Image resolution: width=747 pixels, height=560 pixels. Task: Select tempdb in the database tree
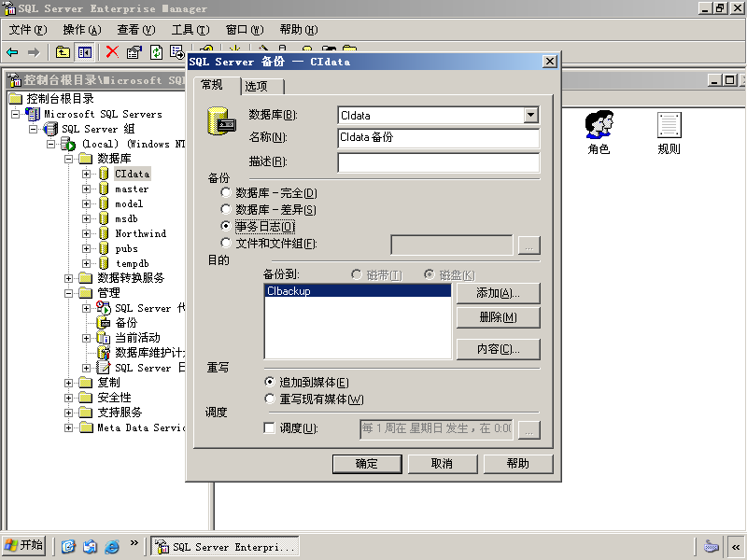132,263
